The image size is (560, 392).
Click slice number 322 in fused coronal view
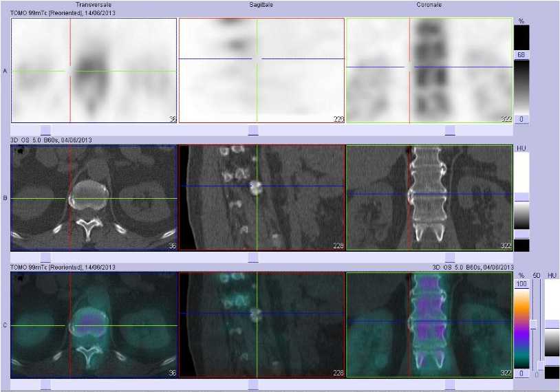click(x=506, y=373)
